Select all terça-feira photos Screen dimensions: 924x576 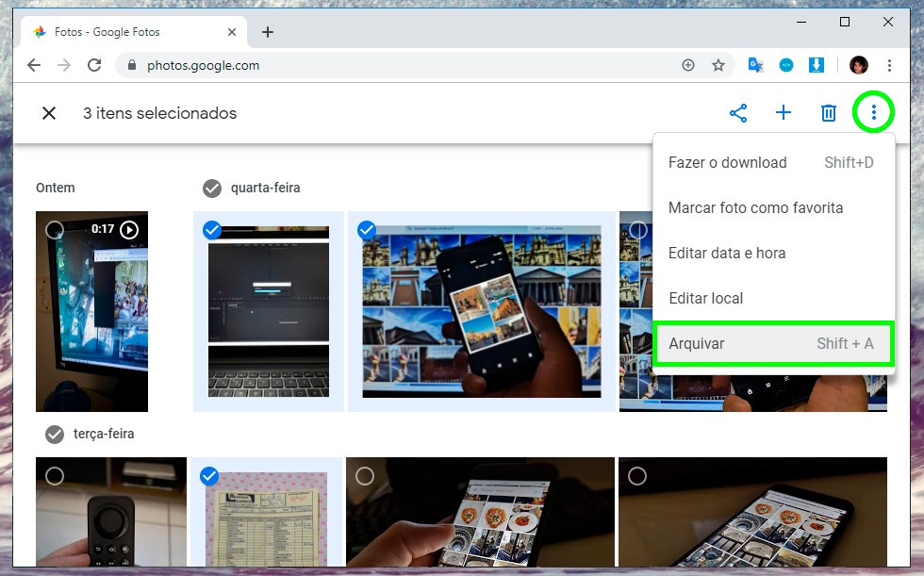[55, 435]
